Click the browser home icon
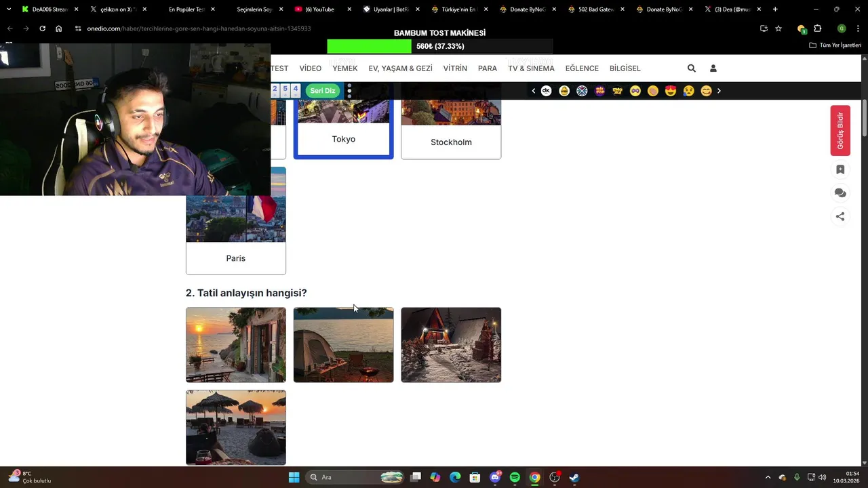The height and width of the screenshot is (488, 868). (x=58, y=28)
